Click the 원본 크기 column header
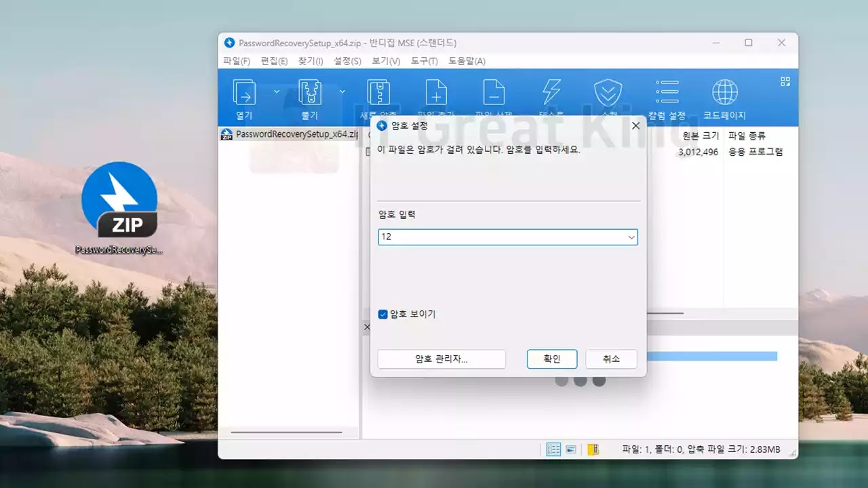The width and height of the screenshot is (868, 488). pyautogui.click(x=700, y=136)
